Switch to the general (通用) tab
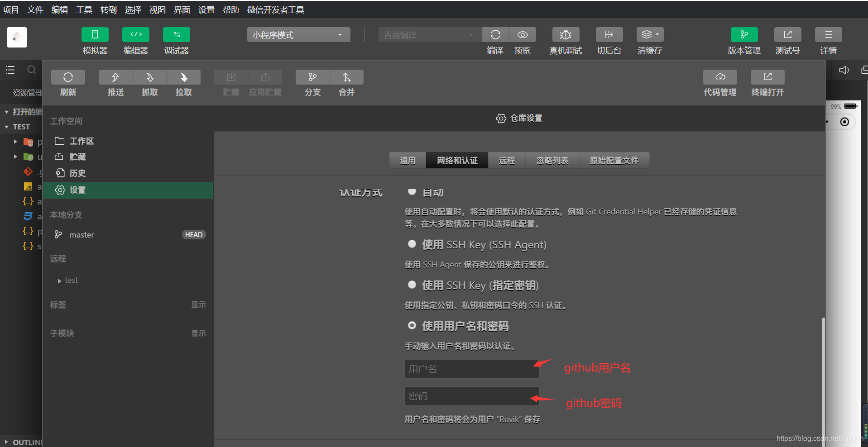This screenshot has width=868, height=447. [x=408, y=160]
